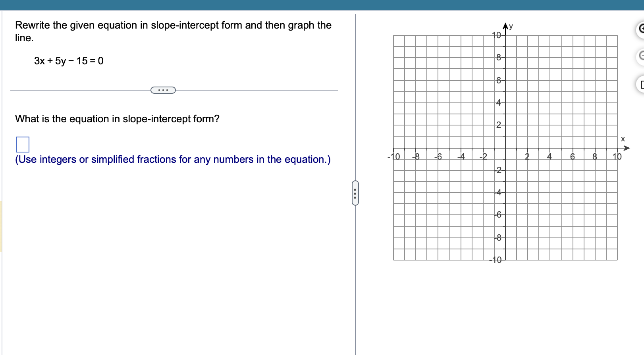Click the equation 3x + 5y − 15 = 0
Image resolution: width=644 pixels, height=355 pixels.
click(x=68, y=61)
